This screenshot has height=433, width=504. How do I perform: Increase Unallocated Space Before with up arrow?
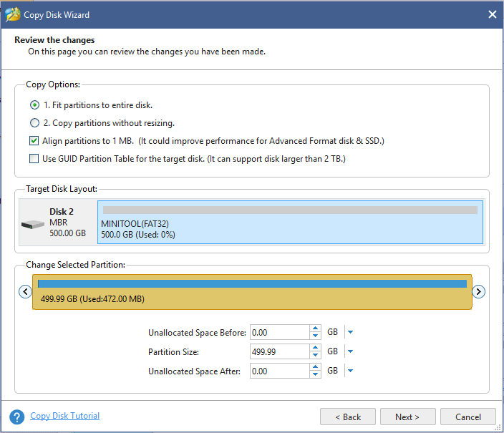pyautogui.click(x=315, y=329)
